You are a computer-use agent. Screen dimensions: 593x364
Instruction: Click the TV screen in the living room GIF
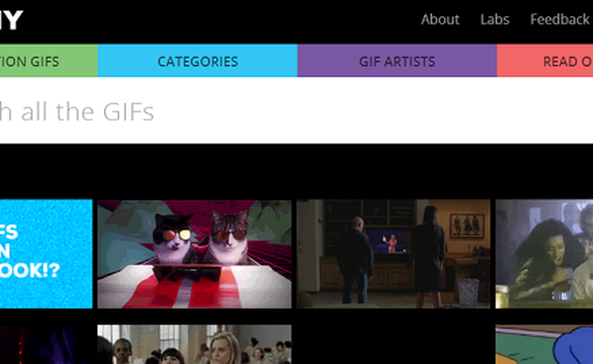387,240
